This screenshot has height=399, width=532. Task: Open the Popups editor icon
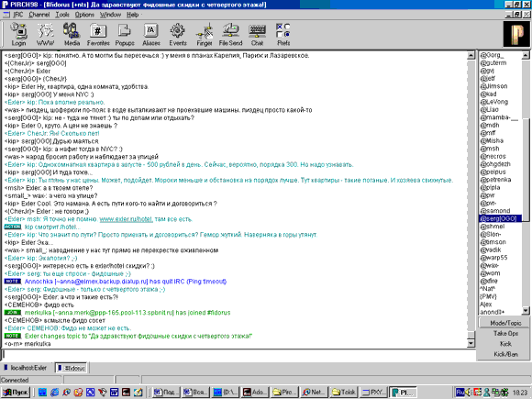coord(125,34)
